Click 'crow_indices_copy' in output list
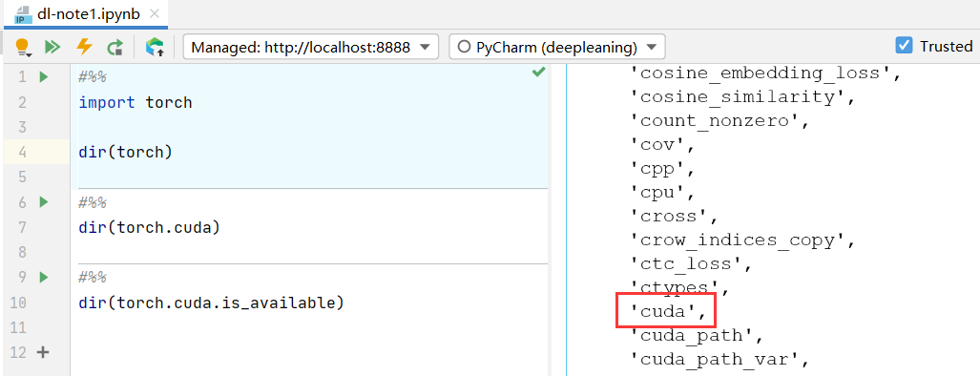The width and height of the screenshot is (980, 376). [741, 240]
